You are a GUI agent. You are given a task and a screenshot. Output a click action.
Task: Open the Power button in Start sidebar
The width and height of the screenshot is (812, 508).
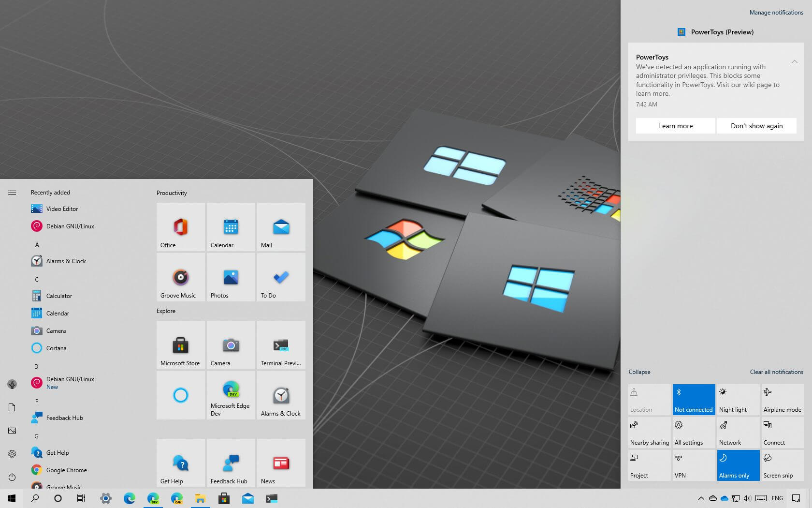12,477
